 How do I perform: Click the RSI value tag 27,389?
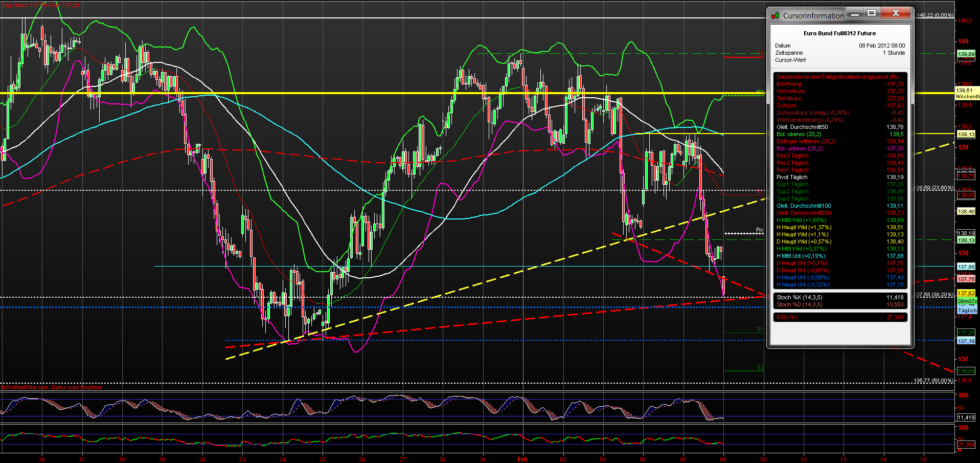pyautogui.click(x=966, y=445)
